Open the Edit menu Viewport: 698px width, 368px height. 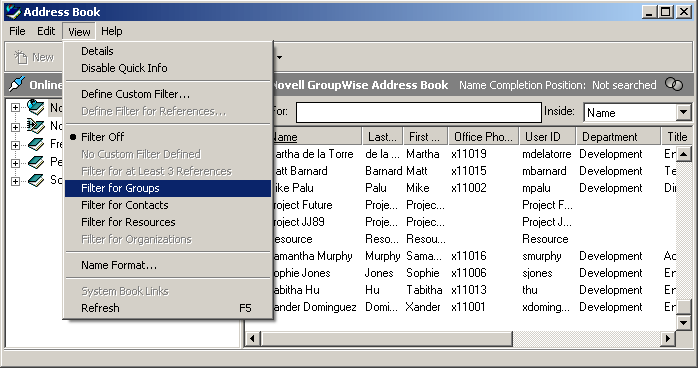[46, 31]
